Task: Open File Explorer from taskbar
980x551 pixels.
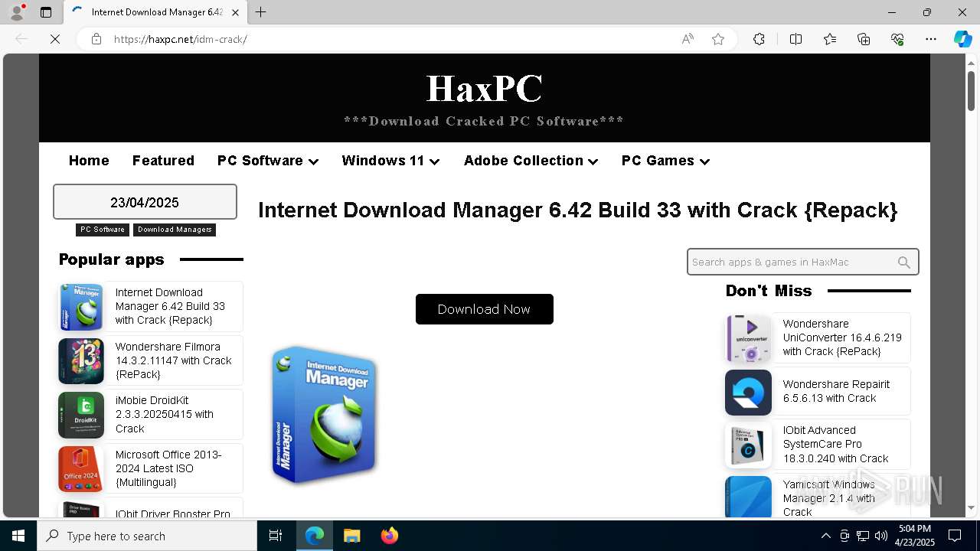Action: click(x=351, y=536)
